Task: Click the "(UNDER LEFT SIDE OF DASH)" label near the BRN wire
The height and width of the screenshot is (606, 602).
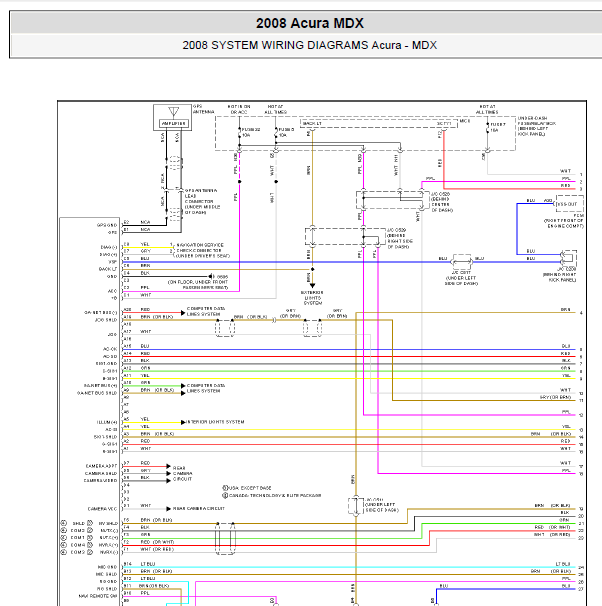Action: click(380, 507)
